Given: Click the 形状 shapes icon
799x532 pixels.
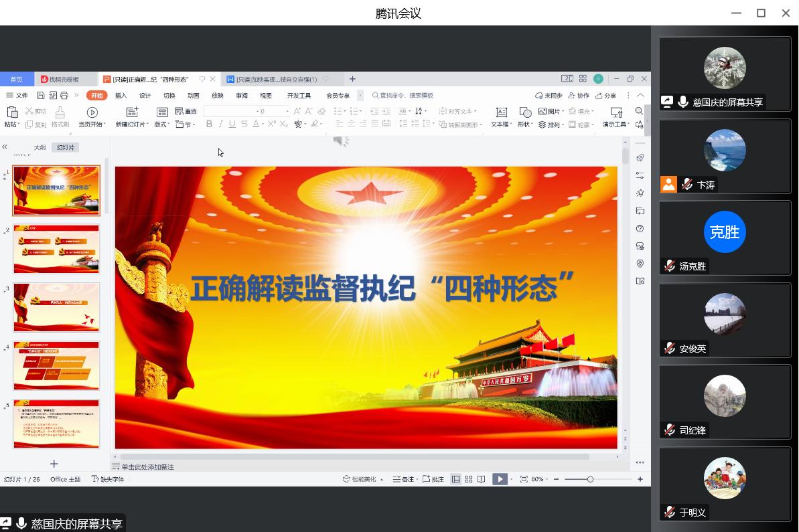Looking at the screenshot, I should pos(525,112).
